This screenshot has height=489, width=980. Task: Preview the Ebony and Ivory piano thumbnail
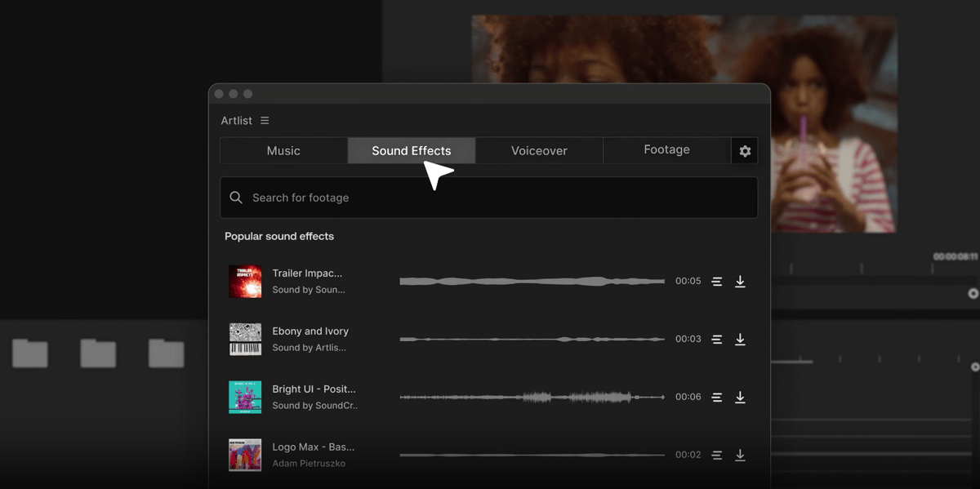point(245,340)
